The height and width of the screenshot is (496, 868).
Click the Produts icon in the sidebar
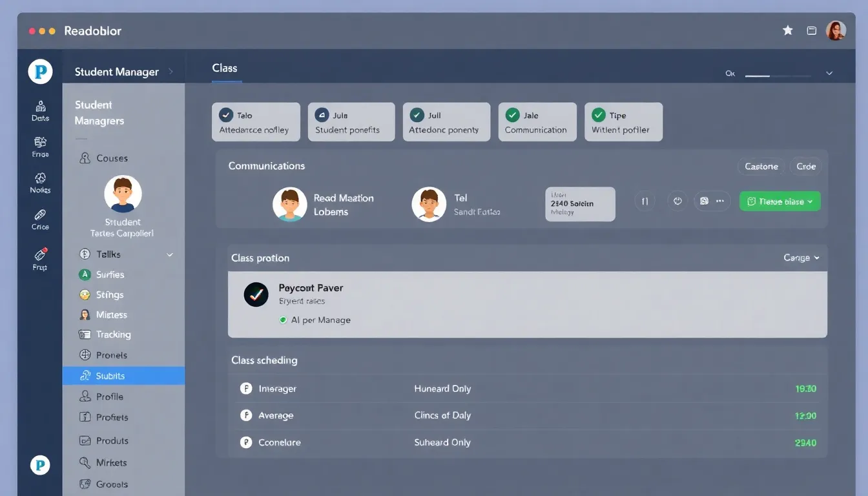click(85, 440)
